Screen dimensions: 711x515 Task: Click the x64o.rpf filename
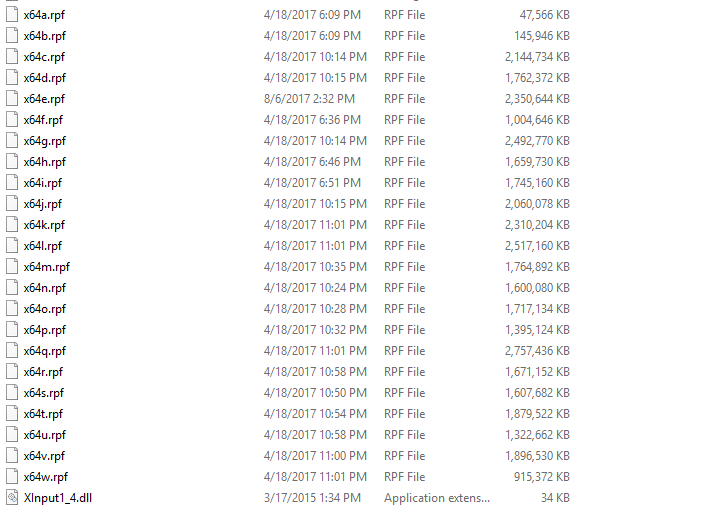(45, 309)
